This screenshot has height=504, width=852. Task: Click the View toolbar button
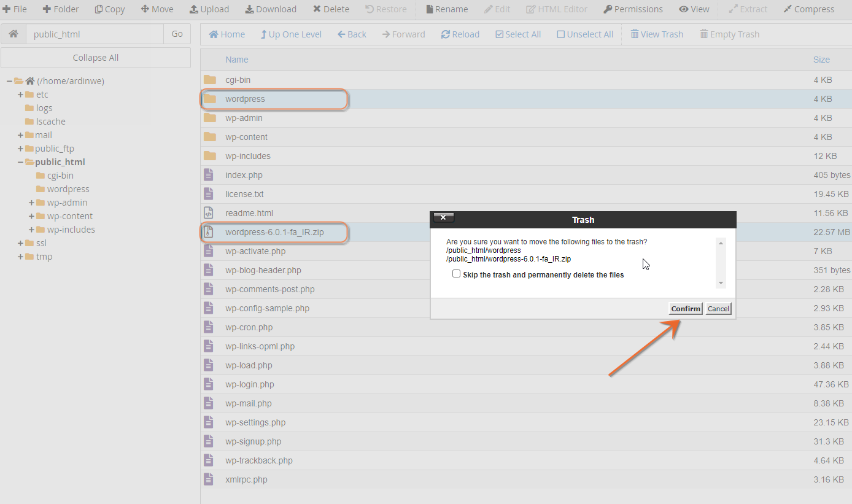[x=694, y=9]
